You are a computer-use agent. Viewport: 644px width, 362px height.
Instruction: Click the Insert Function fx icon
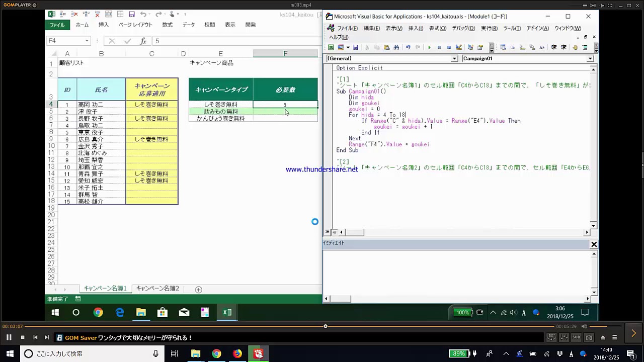143,41
